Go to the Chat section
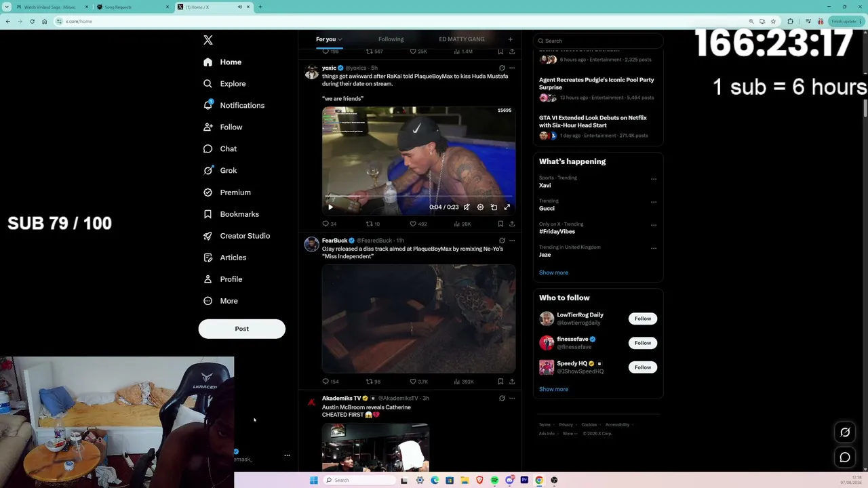This screenshot has height=488, width=868. click(x=220, y=148)
